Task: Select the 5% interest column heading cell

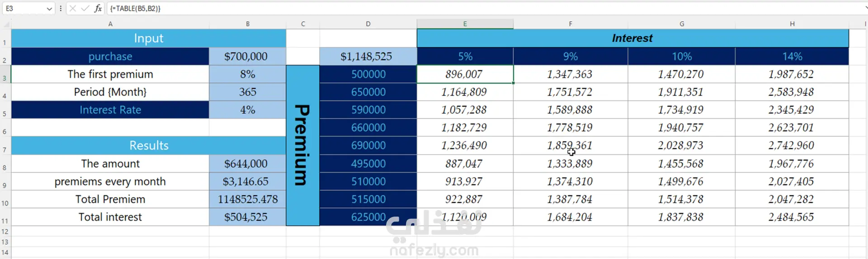Action: pos(465,57)
